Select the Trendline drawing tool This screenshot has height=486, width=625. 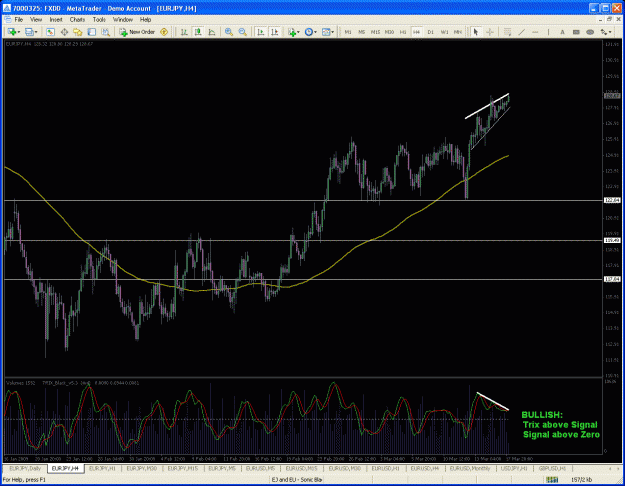[521, 32]
